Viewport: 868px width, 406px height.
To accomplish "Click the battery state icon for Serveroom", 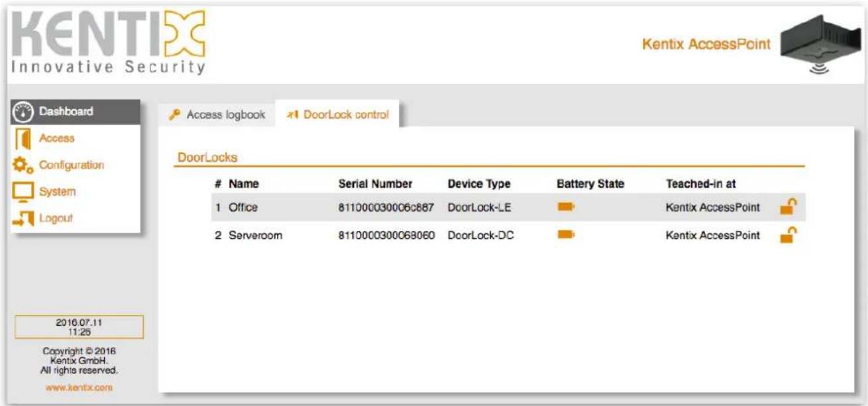I will pyautogui.click(x=566, y=234).
